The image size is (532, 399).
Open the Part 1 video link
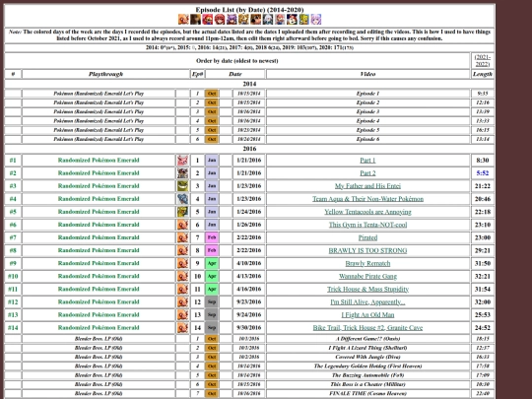367,161
